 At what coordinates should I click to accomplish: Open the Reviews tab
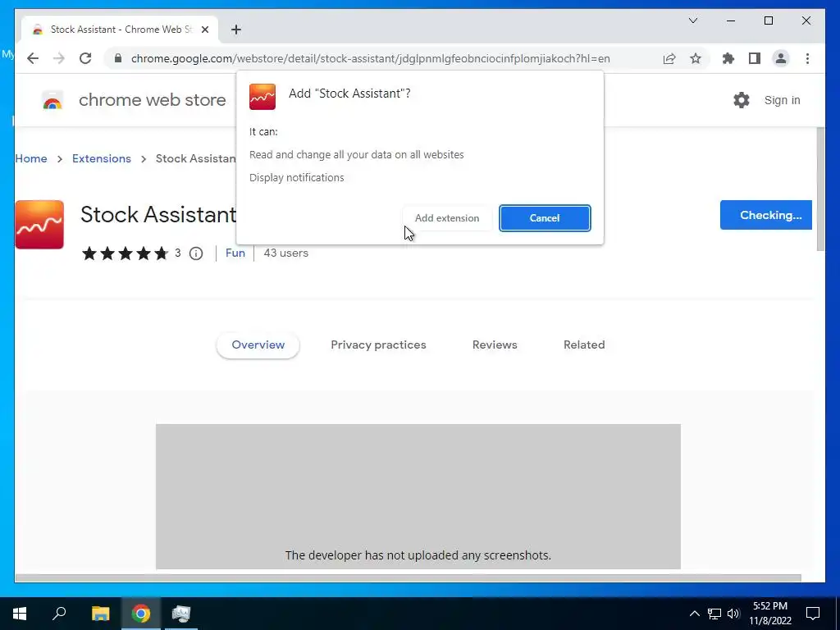495,345
